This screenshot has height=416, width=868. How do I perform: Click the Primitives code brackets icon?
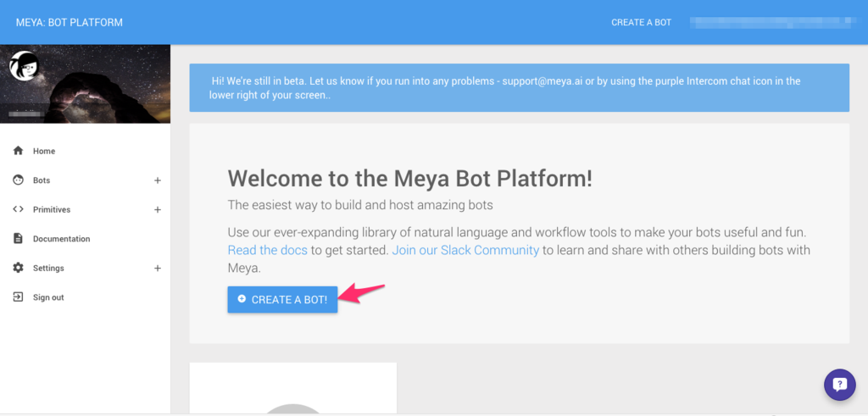(19, 209)
